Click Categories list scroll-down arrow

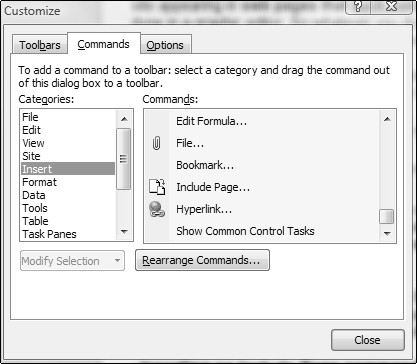click(x=124, y=232)
